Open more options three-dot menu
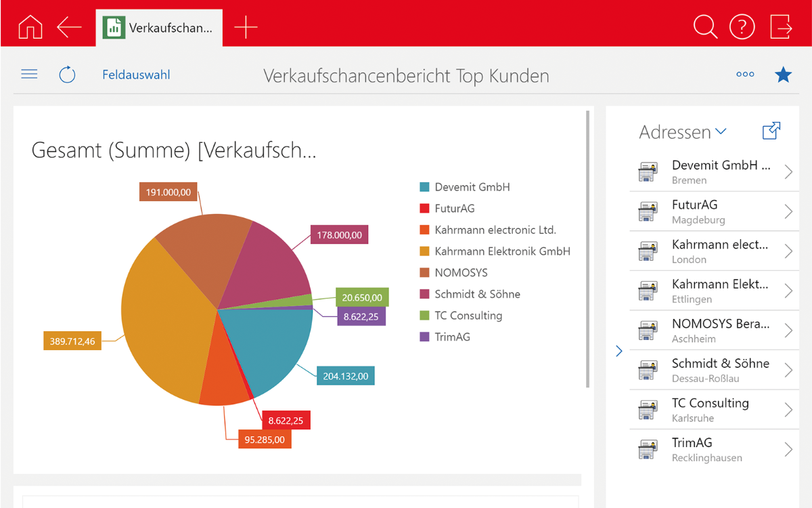Image resolution: width=812 pixels, height=508 pixels. pyautogui.click(x=745, y=75)
